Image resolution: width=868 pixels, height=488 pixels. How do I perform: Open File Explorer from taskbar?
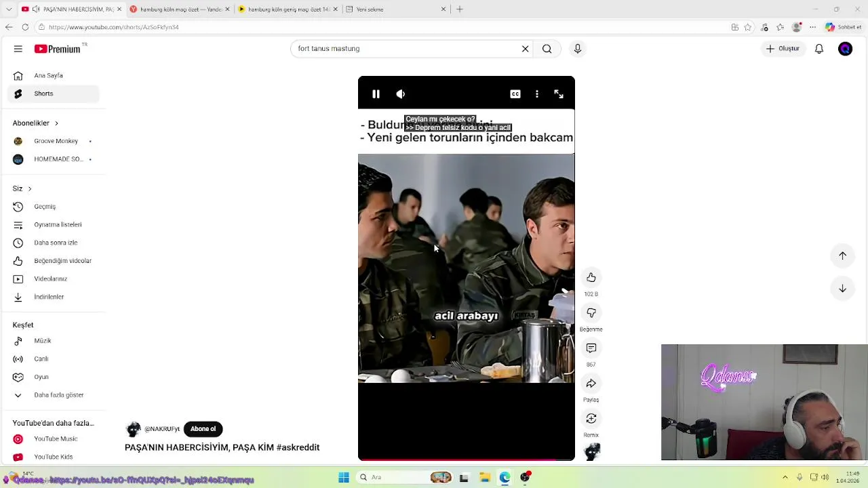pos(485,478)
